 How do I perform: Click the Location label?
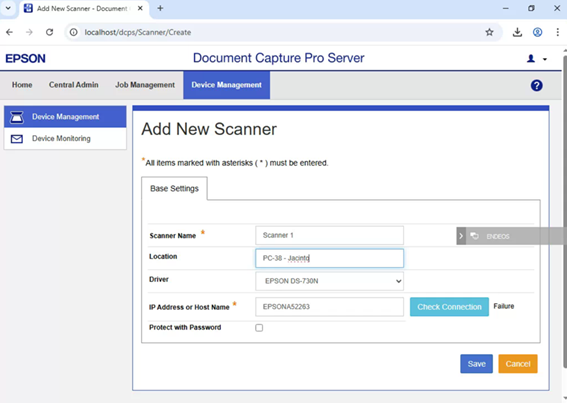163,256
